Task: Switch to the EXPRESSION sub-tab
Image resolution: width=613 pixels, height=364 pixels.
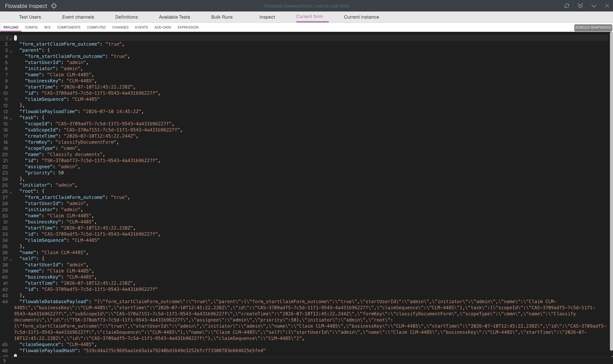Action: point(188,27)
